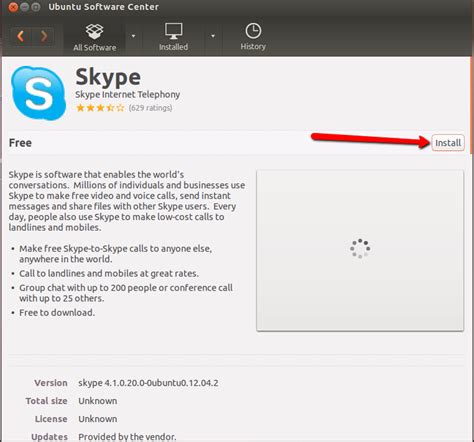Click the 'Skype Internet Telephony' subtitle
474x442 pixels.
[x=127, y=95]
